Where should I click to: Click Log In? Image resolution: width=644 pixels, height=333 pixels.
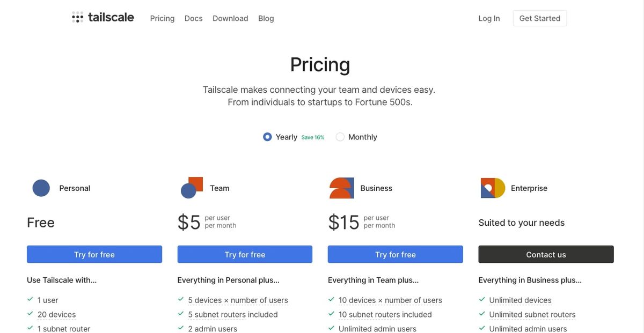point(489,18)
